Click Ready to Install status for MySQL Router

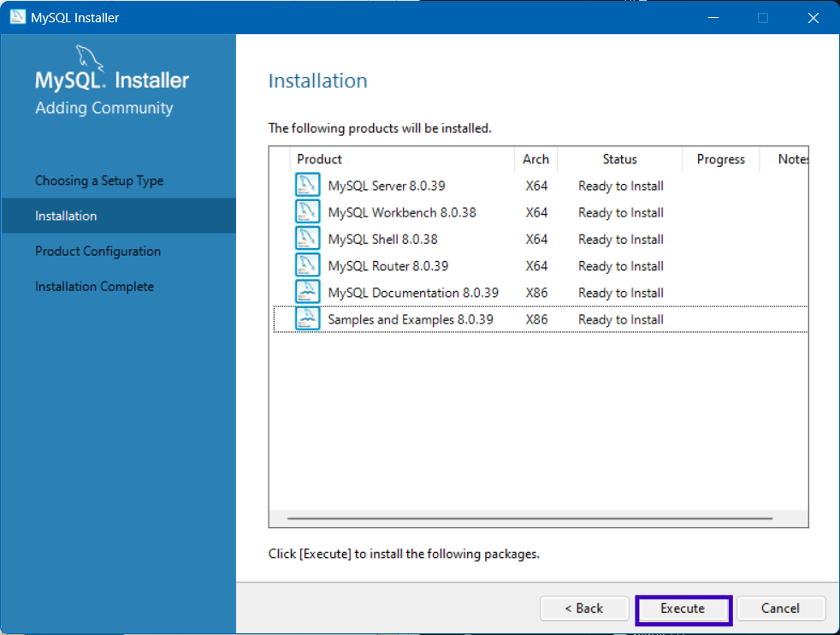click(621, 266)
